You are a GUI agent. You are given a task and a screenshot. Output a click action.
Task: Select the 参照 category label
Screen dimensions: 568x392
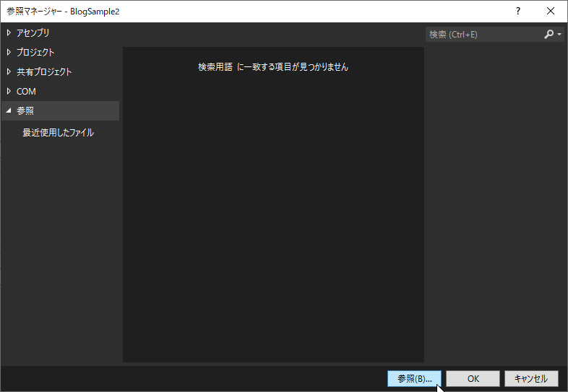(25, 110)
